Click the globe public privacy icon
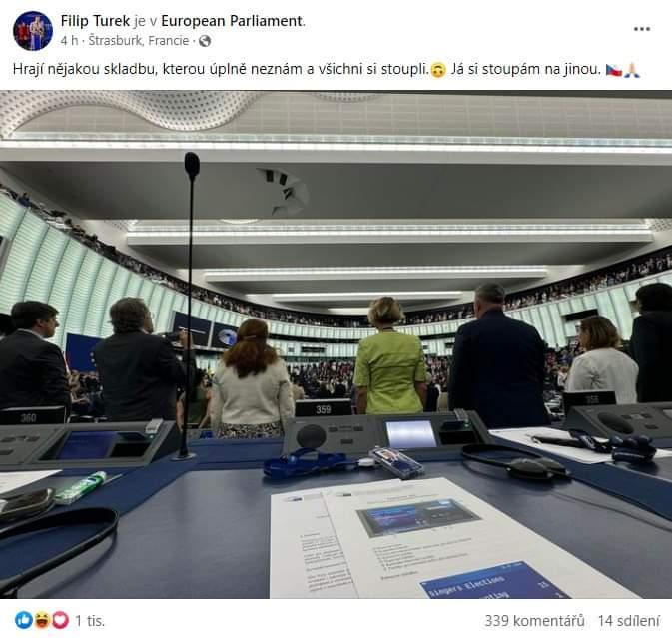 205,41
